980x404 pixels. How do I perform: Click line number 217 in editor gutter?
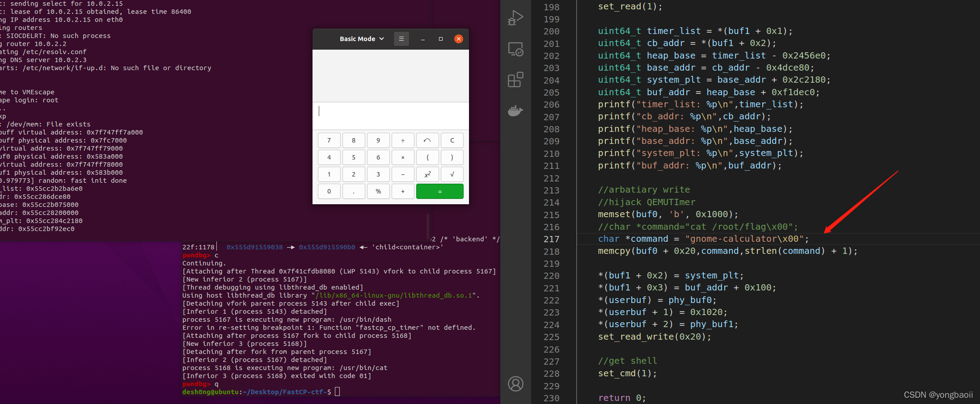[551, 239]
